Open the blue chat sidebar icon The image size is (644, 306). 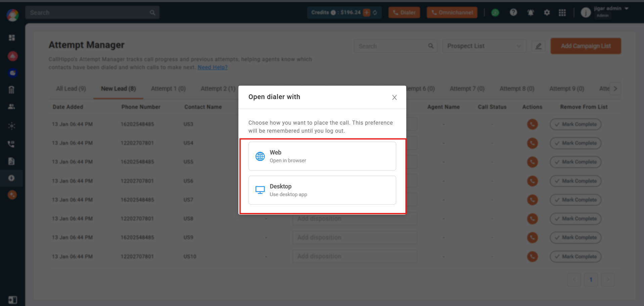coord(12,73)
